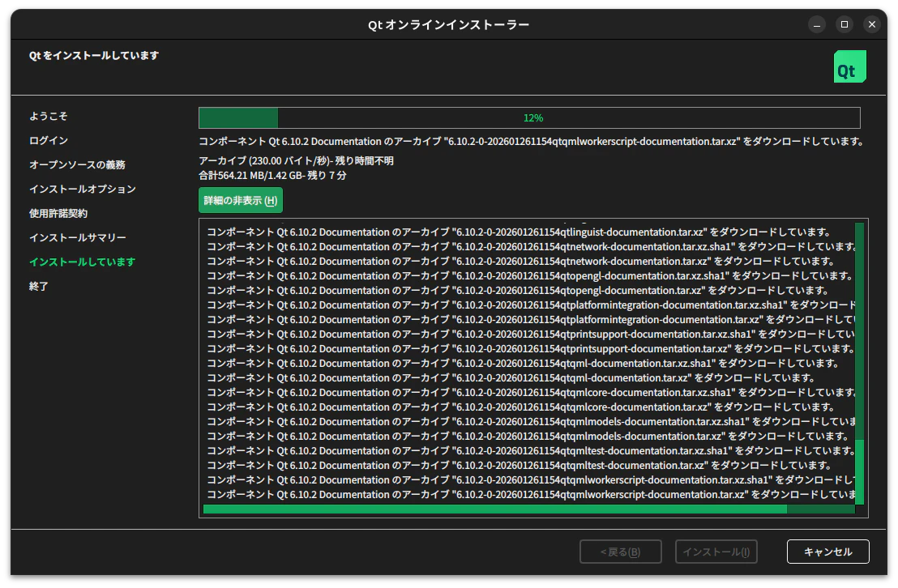Screen dimensions: 898x588
Task: Click log line qtqmlmodels-documentation.tar.xz.sha1
Action: tap(531, 422)
